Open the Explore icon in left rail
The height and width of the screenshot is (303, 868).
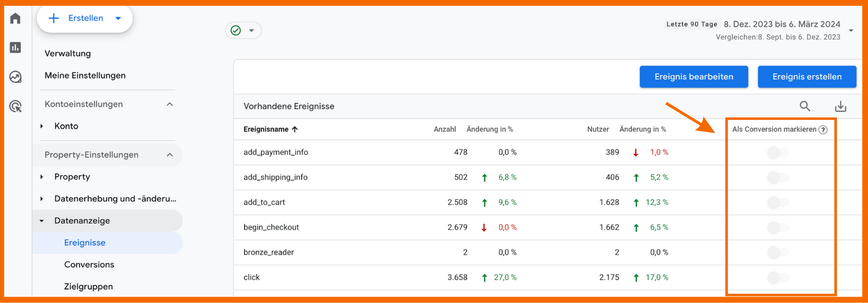coord(15,77)
